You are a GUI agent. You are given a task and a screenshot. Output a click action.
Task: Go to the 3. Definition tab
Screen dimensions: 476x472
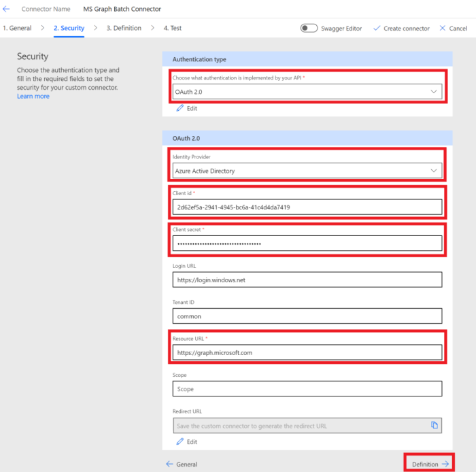(124, 29)
